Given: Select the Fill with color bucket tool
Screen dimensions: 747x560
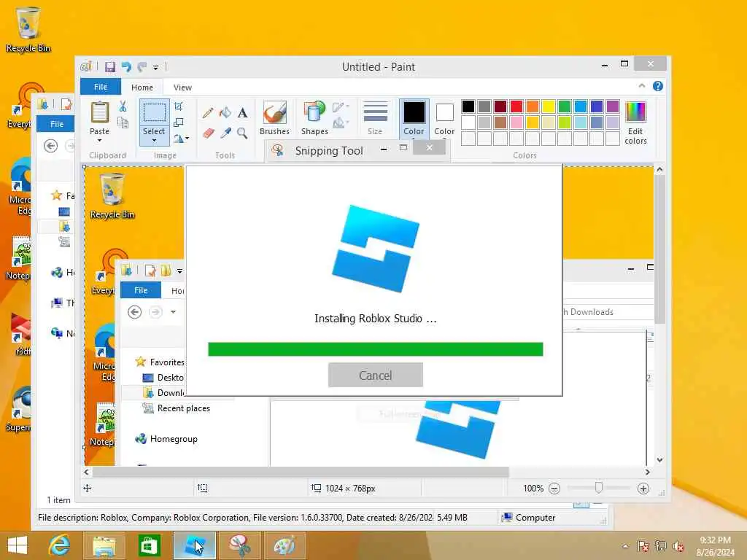Looking at the screenshot, I should [x=225, y=112].
